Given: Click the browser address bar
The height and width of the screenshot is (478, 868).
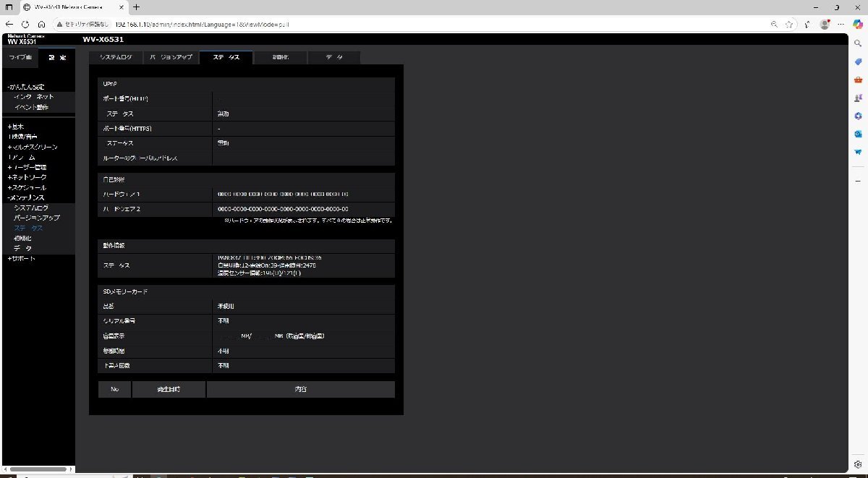Looking at the screenshot, I should point(434,24).
